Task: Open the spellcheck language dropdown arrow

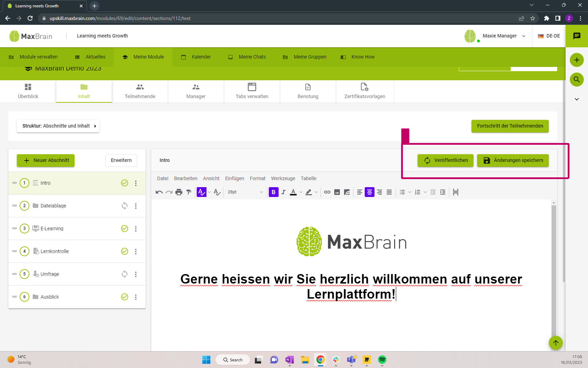Action: click(209, 192)
